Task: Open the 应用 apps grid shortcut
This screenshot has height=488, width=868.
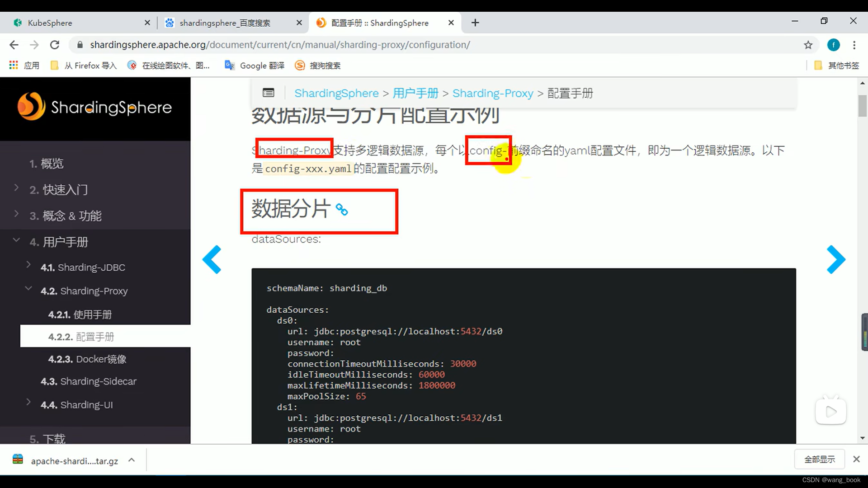Action: point(24,66)
